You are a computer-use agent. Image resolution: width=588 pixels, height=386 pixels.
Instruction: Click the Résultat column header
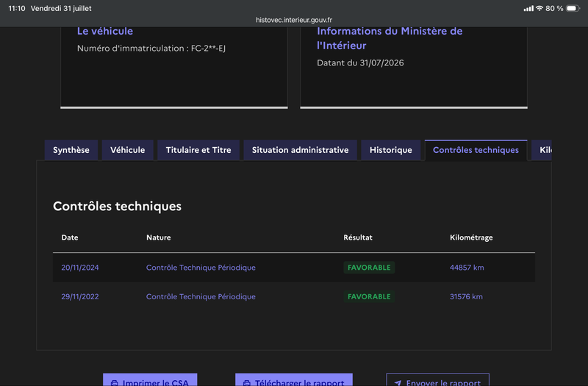[x=358, y=237]
